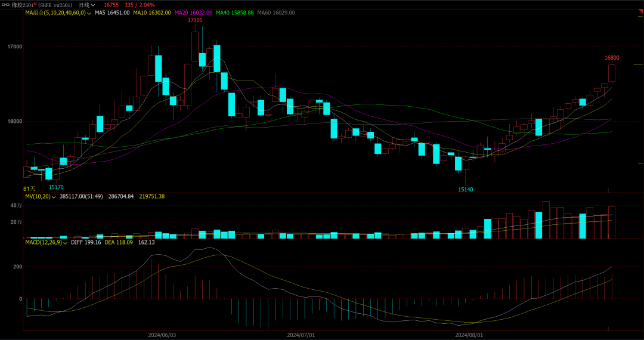Click the MA20 16032.00 label
This screenshot has width=644, height=340.
pyautogui.click(x=193, y=13)
